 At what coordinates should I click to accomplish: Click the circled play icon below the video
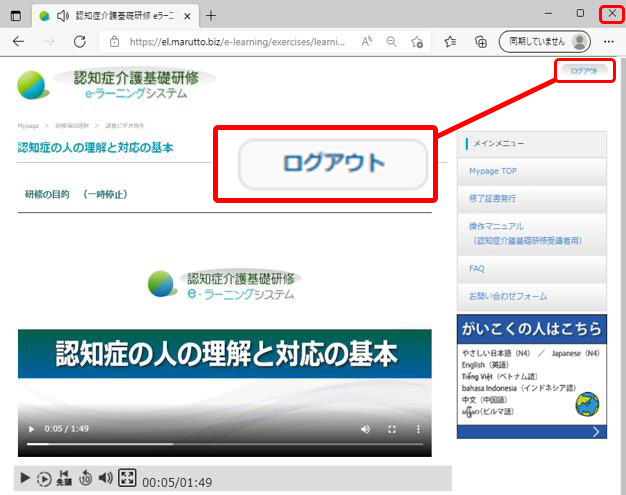(x=44, y=479)
